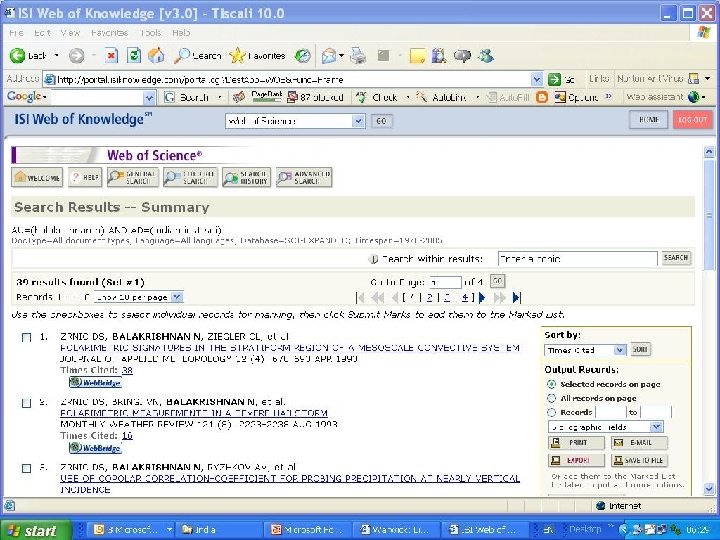Image resolution: width=720 pixels, height=540 pixels.
Task: Click the Messenger icon in toolbar
Action: (x=485, y=56)
